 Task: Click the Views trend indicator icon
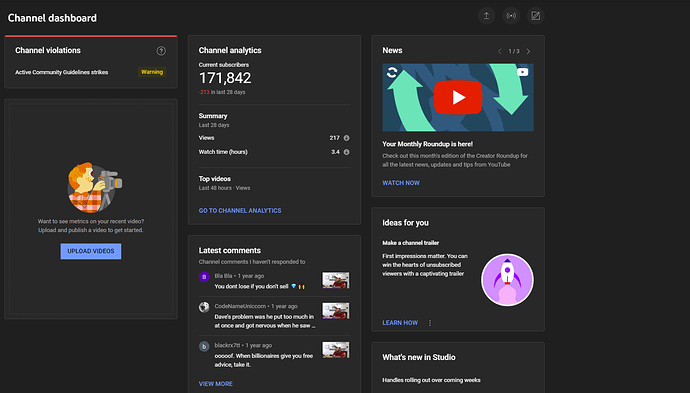pos(346,138)
